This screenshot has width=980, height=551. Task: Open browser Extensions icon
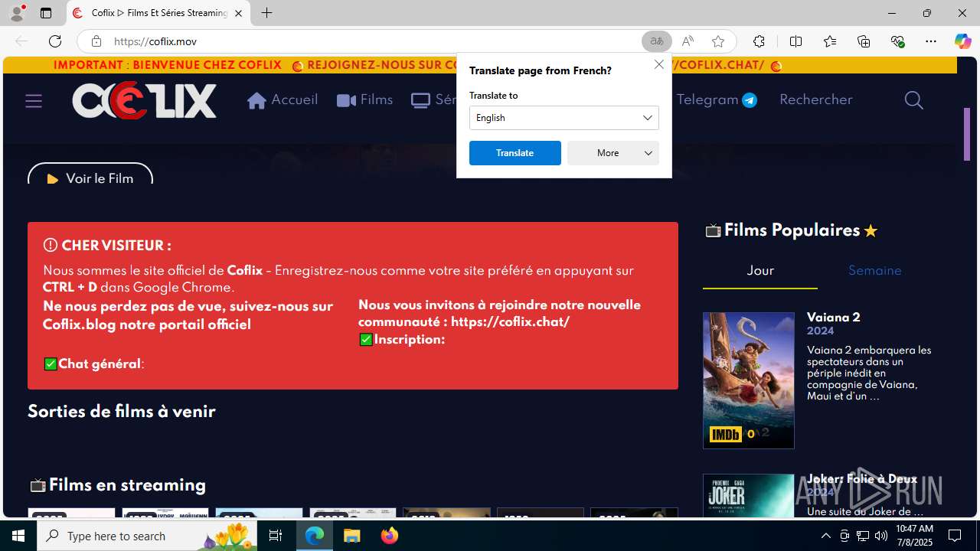point(759,41)
